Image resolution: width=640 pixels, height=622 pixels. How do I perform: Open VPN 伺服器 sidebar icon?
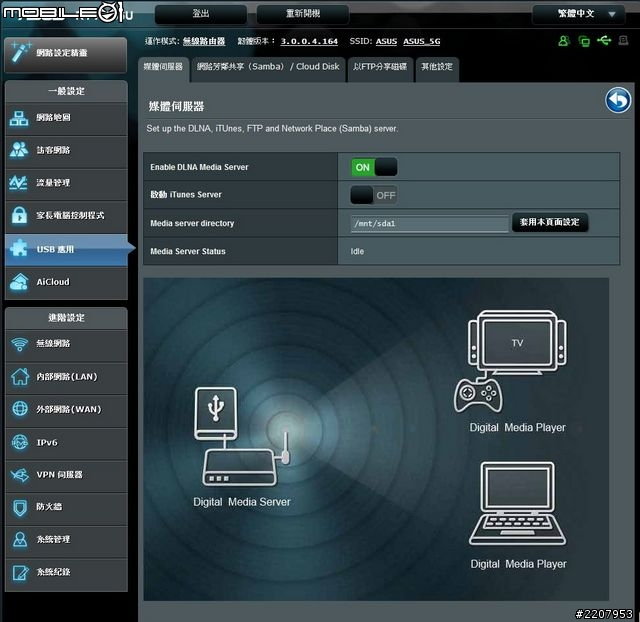point(20,474)
